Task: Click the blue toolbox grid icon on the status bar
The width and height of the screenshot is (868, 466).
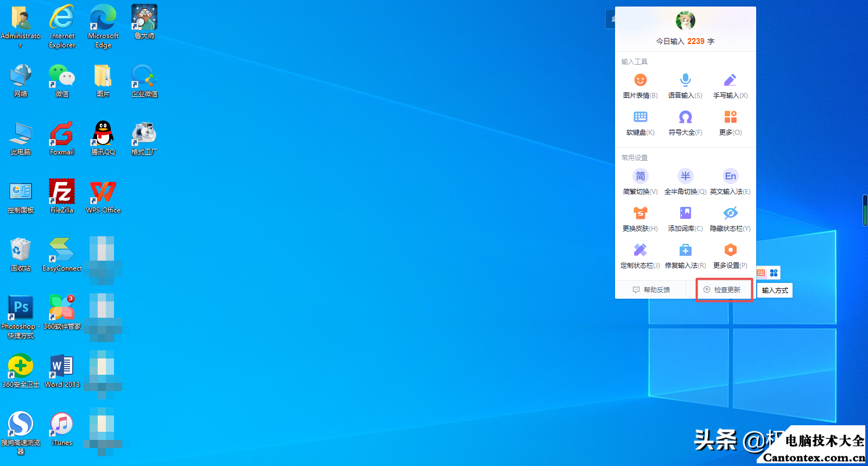Action: [x=774, y=273]
